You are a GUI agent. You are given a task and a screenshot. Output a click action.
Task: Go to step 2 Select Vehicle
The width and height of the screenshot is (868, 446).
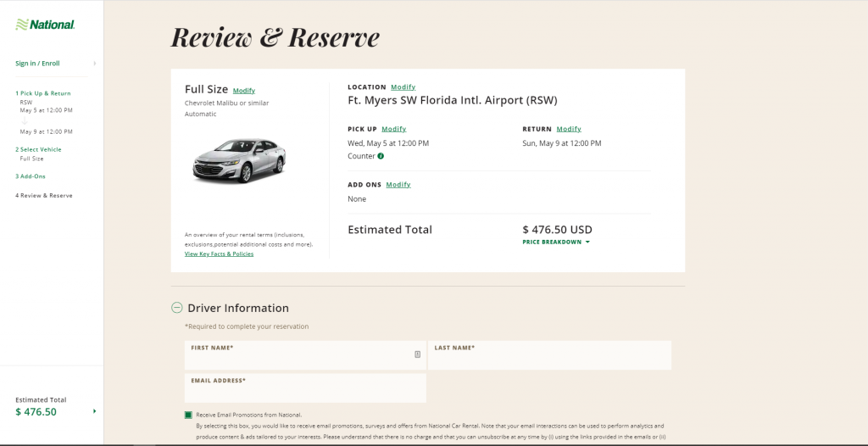pos(38,149)
